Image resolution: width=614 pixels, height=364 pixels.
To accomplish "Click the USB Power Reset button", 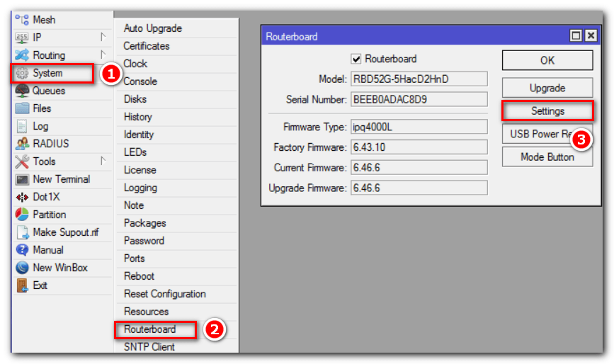I will click(547, 135).
